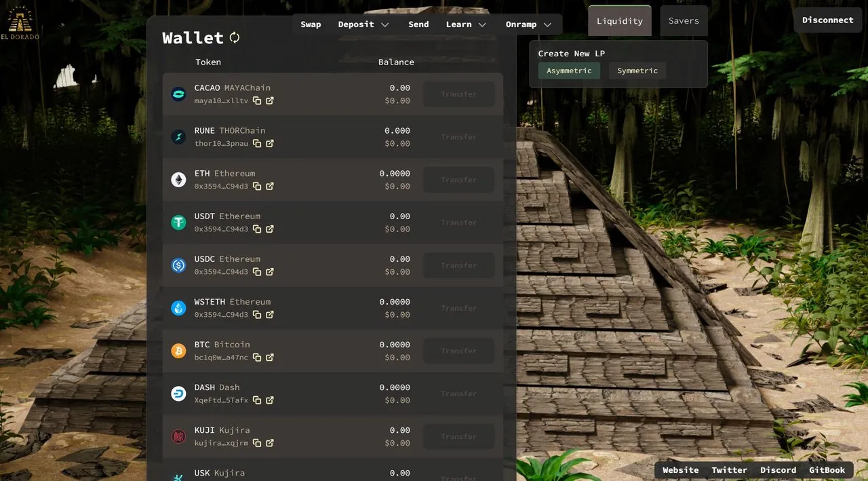Copy the DASH address
868x481 pixels.
pyautogui.click(x=257, y=400)
